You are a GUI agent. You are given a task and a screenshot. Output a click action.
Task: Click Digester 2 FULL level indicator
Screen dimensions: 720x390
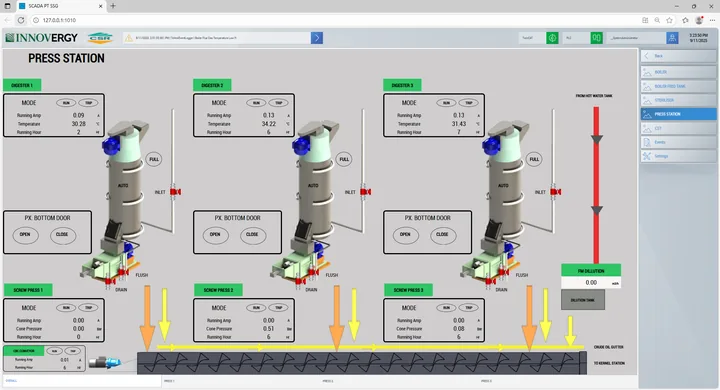click(x=344, y=159)
